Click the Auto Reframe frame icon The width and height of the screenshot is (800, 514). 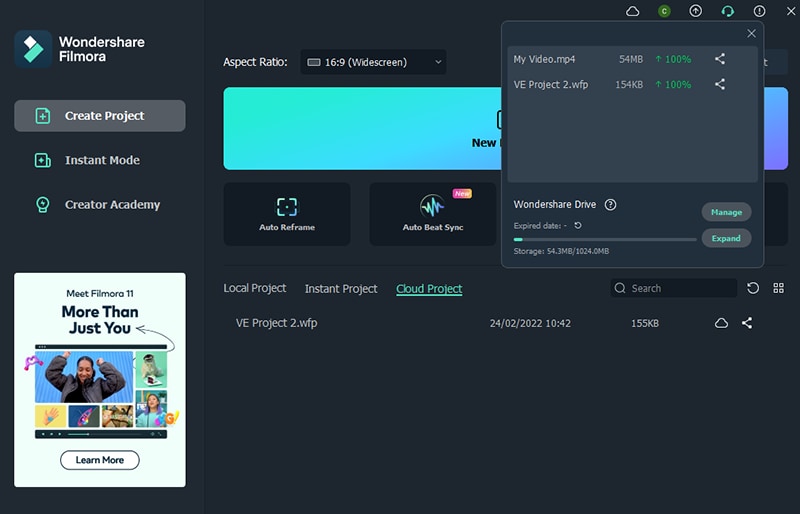287,207
